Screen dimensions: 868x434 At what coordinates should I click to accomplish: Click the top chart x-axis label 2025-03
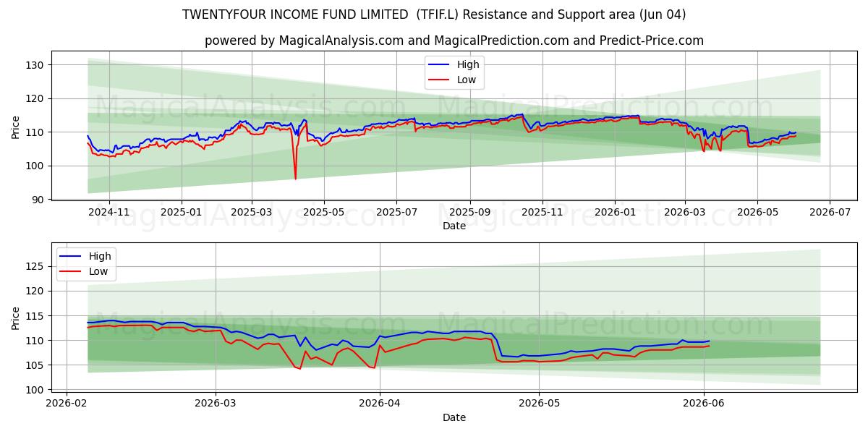(x=252, y=213)
